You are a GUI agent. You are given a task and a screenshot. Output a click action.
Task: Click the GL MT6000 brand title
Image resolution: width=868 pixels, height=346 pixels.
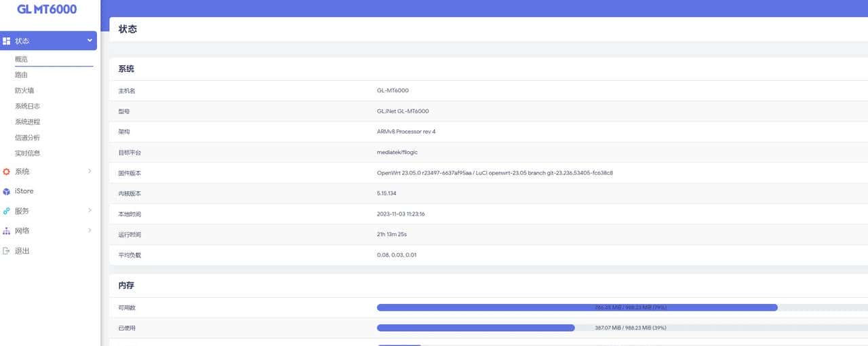click(x=47, y=9)
